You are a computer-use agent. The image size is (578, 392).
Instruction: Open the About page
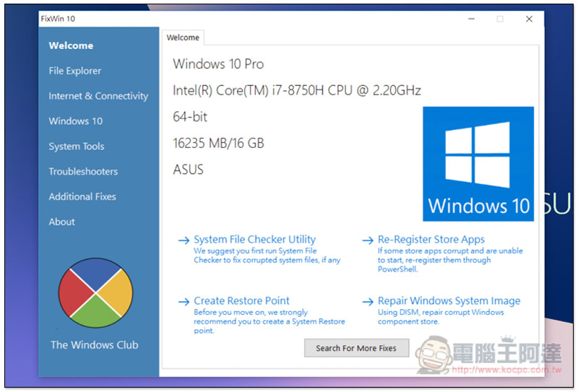61,222
